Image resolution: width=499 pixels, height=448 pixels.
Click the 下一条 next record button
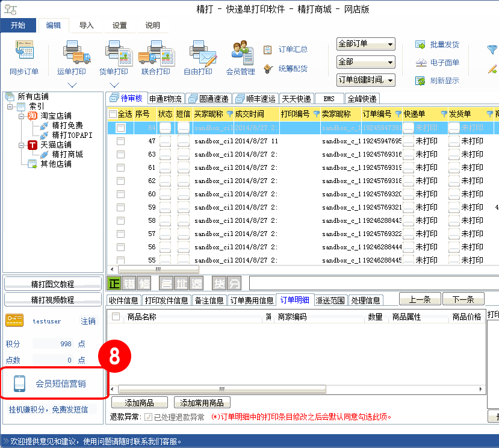[x=463, y=299]
